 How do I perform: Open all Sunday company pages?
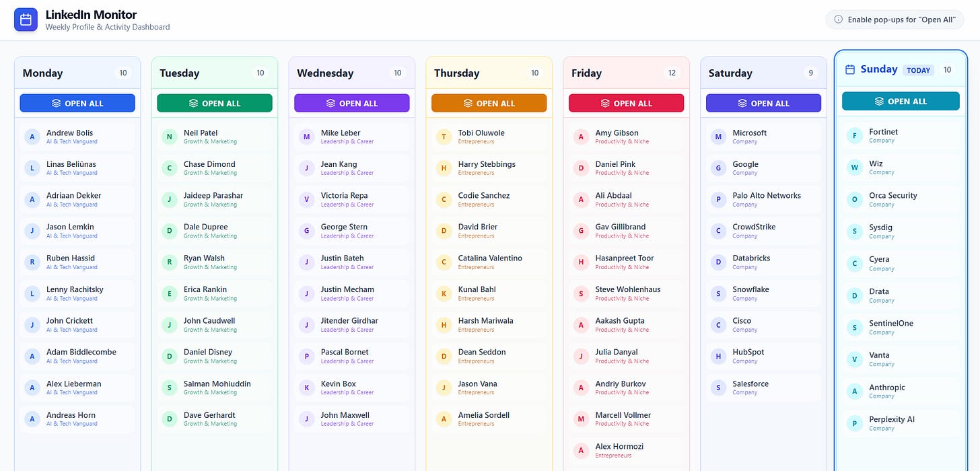pos(901,101)
